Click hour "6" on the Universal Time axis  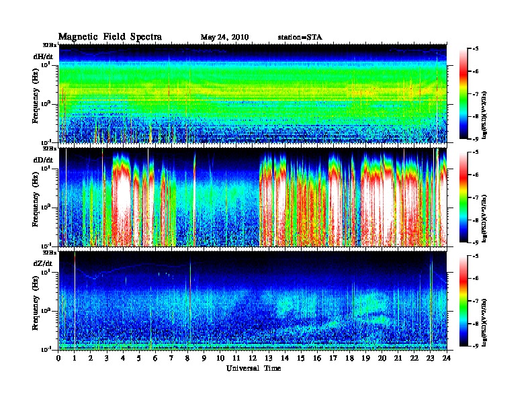pos(155,359)
